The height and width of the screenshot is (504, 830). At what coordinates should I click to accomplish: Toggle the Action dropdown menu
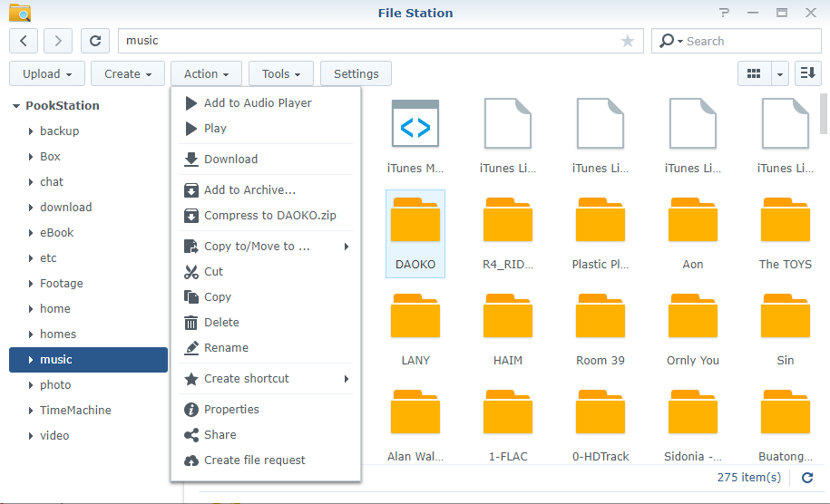point(206,73)
